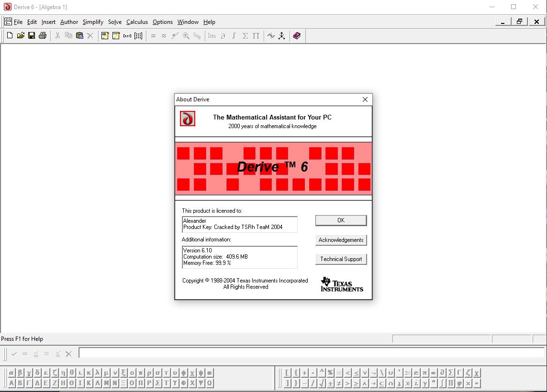Click the Acknowledgements button

(x=341, y=240)
